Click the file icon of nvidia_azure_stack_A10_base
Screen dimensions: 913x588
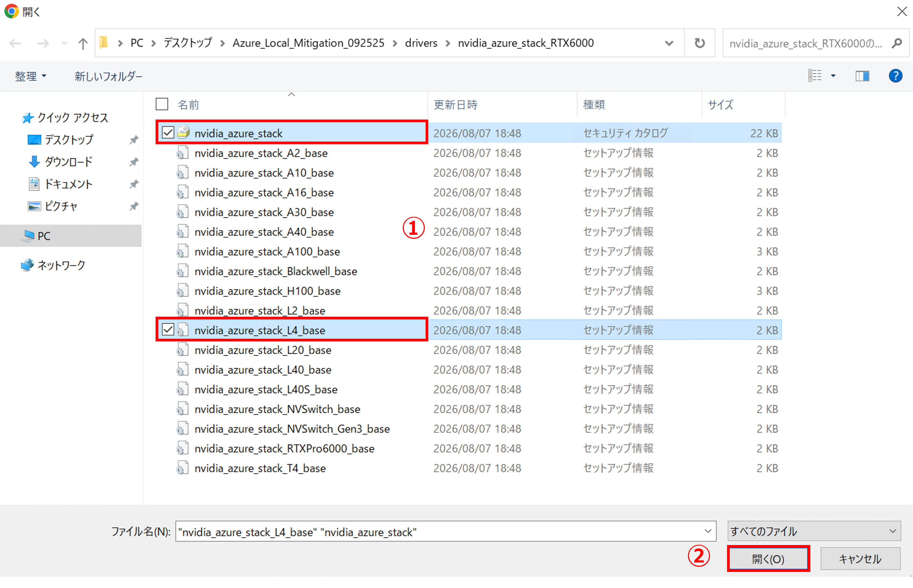pos(182,172)
